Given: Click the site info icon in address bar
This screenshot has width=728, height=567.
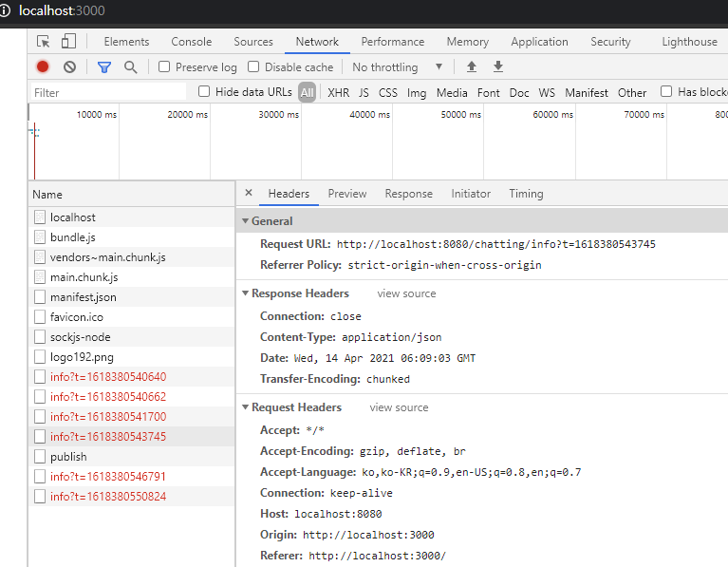Looking at the screenshot, I should [5, 10].
